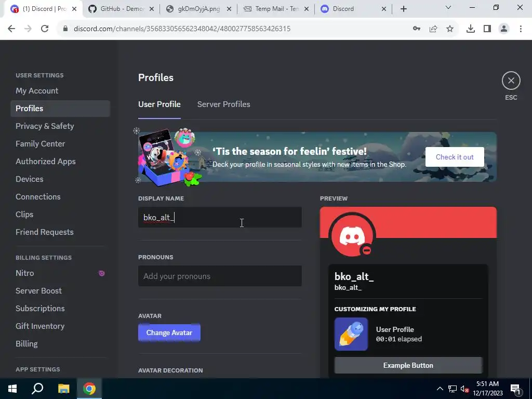Switch to the GitHub tab
532x399 pixels.
click(122, 9)
